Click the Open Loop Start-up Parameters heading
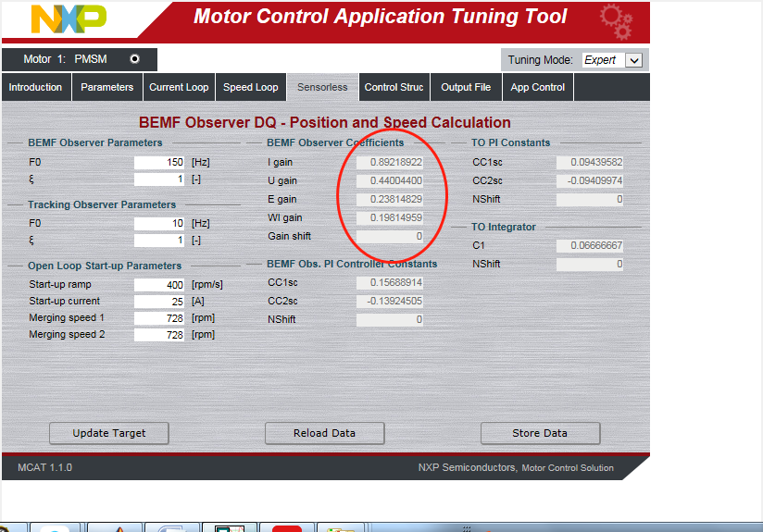 click(x=105, y=266)
